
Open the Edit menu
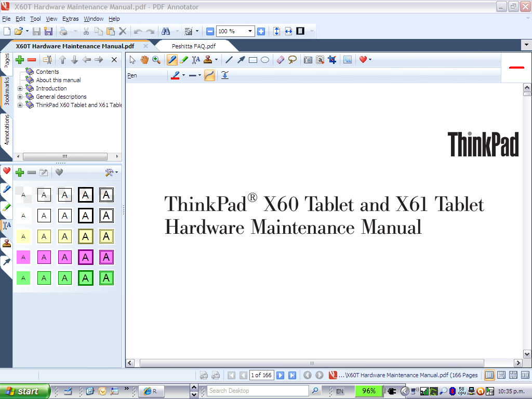coord(20,19)
